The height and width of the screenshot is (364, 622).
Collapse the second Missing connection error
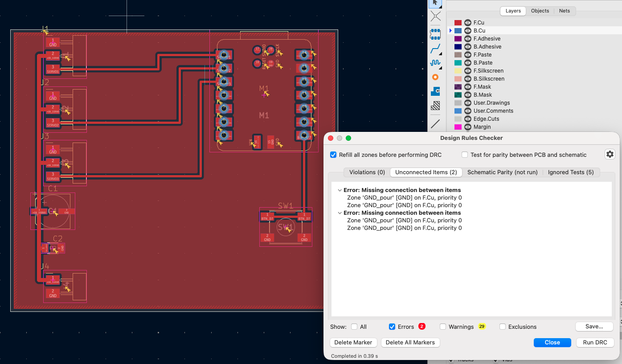coord(340,213)
